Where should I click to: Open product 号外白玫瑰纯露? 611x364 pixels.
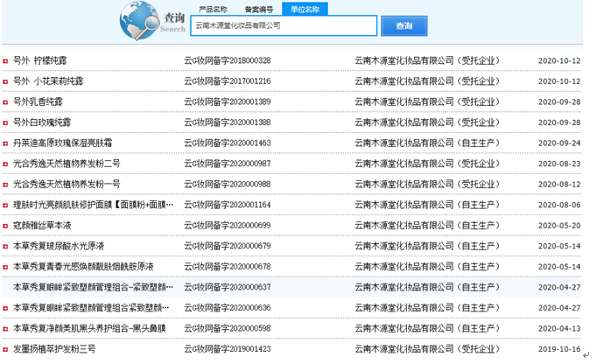pos(42,122)
